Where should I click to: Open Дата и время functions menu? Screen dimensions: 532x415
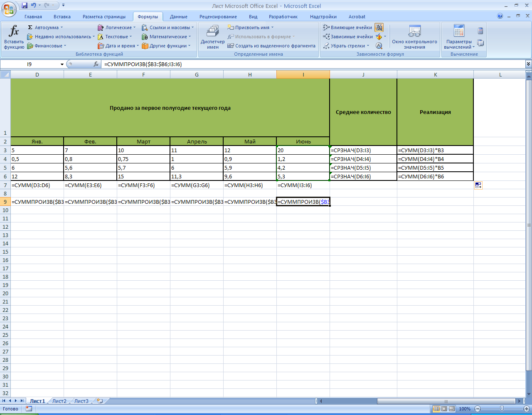click(118, 46)
